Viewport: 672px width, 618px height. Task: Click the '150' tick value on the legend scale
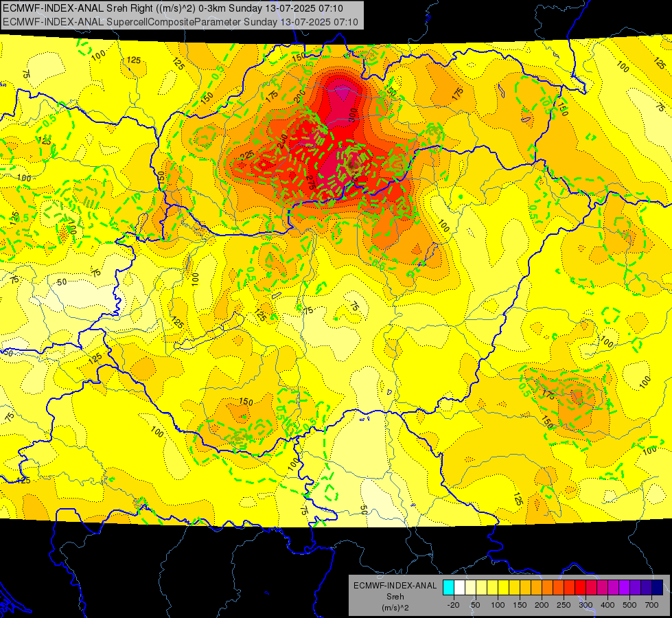click(520, 605)
